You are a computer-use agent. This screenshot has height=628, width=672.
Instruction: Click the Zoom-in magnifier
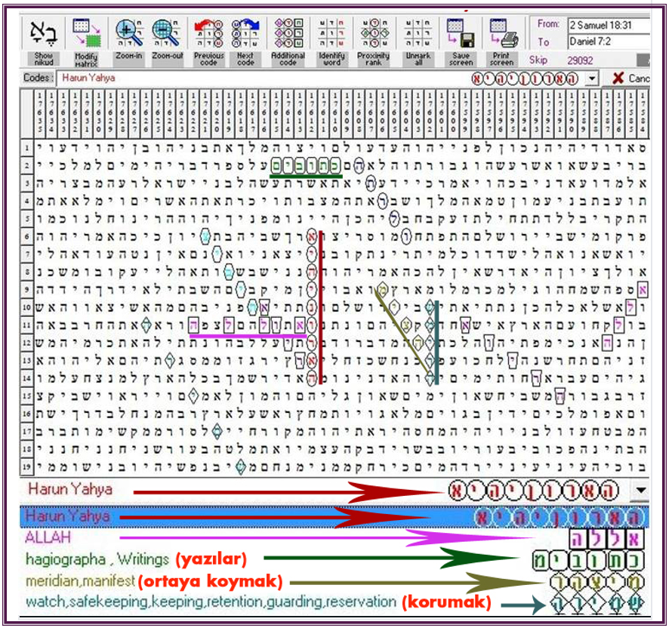click(129, 33)
